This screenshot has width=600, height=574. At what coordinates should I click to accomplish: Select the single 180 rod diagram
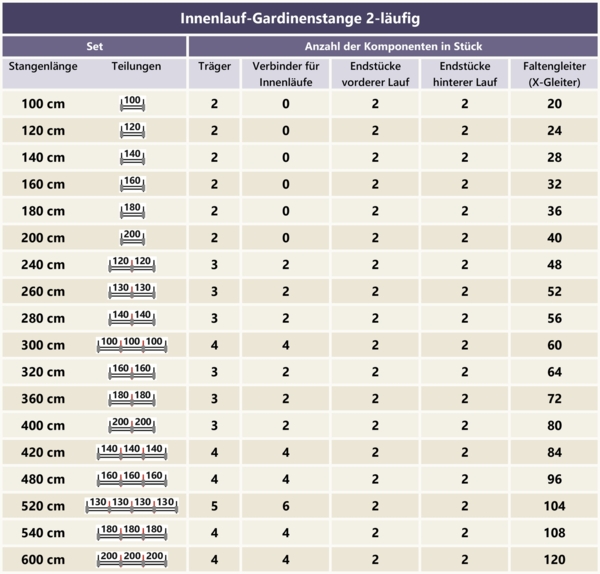[x=132, y=211]
